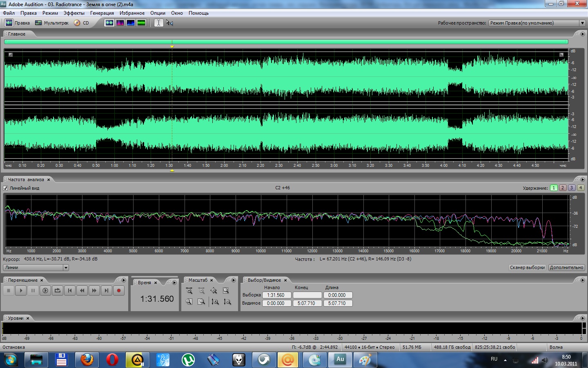Open Время panel options arrow
Viewport: 588px width, 368px height.
click(174, 283)
